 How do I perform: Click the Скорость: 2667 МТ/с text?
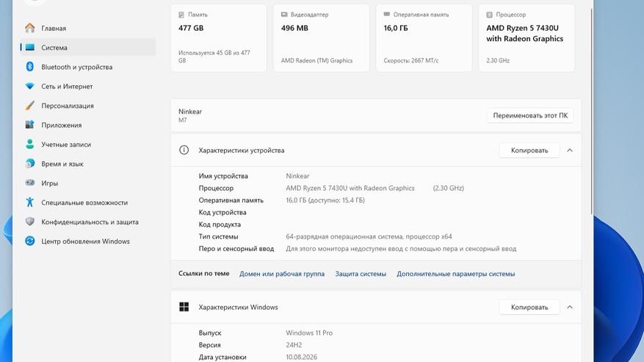click(x=411, y=60)
